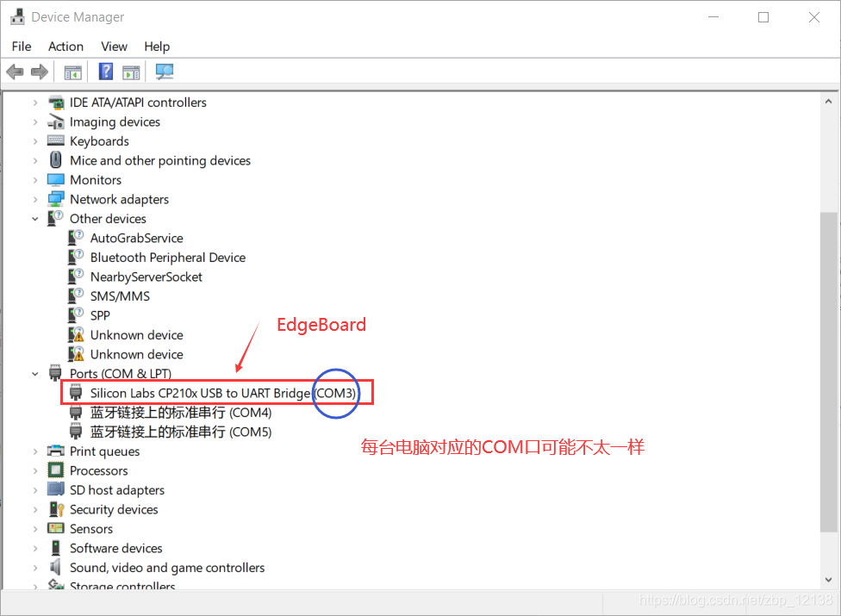This screenshot has width=841, height=616.
Task: Close the Device Manager window
Action: [813, 17]
